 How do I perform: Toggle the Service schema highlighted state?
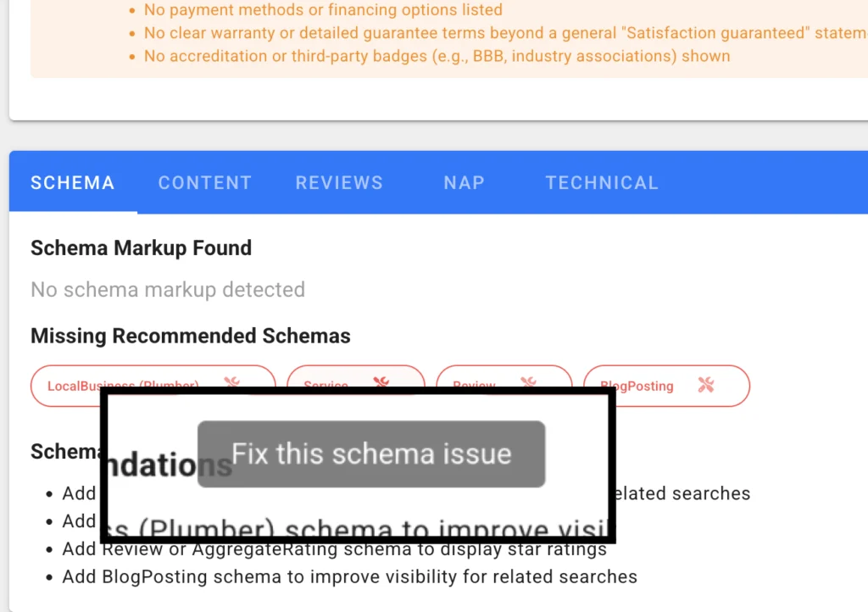pyautogui.click(x=356, y=384)
